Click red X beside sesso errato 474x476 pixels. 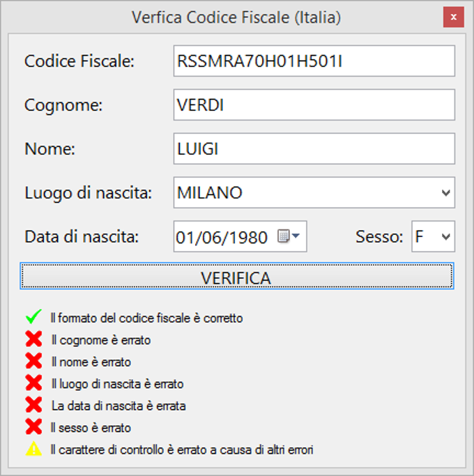(x=33, y=427)
